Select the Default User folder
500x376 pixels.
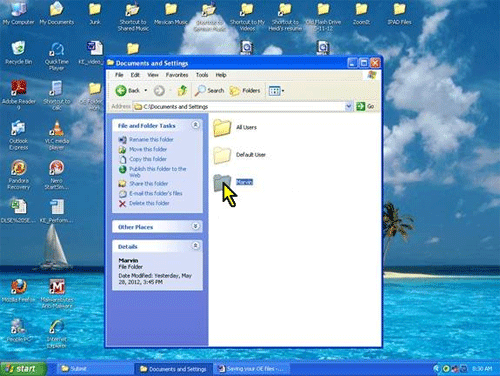pyautogui.click(x=239, y=155)
